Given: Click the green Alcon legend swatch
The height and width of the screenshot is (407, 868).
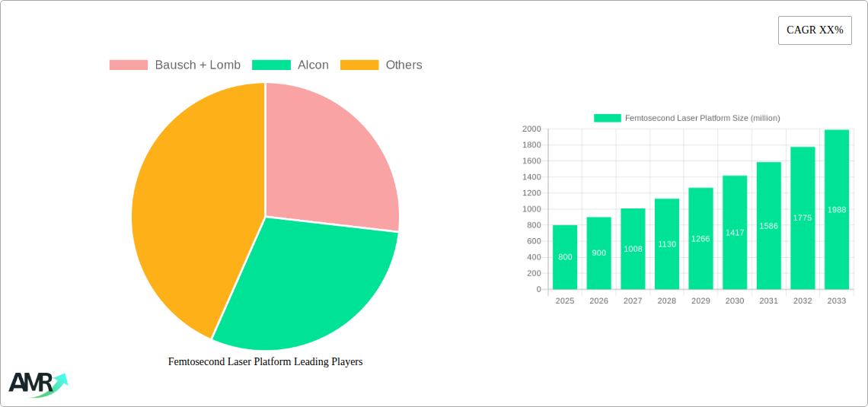Looking at the screenshot, I should pos(271,65).
